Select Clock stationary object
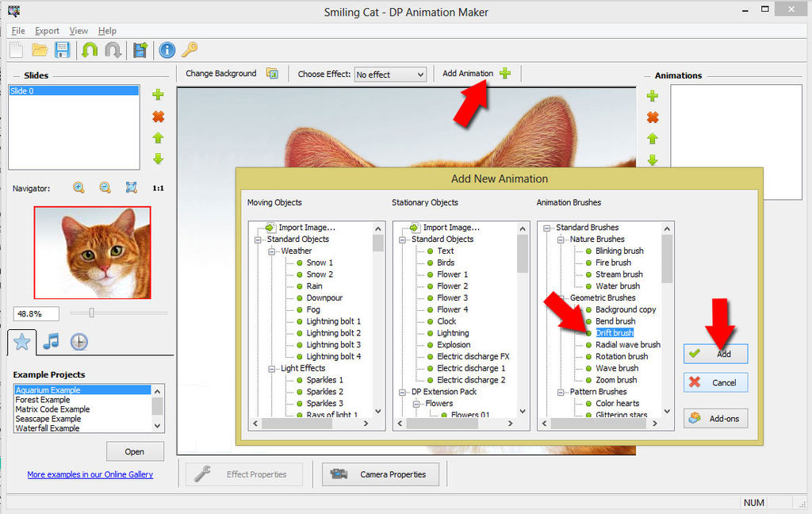The height and width of the screenshot is (514, 812). click(x=446, y=321)
